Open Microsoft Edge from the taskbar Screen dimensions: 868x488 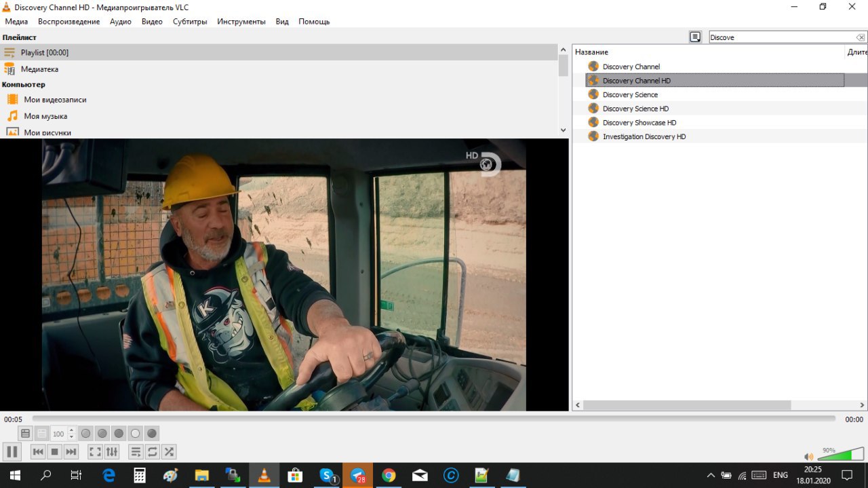pos(108,476)
